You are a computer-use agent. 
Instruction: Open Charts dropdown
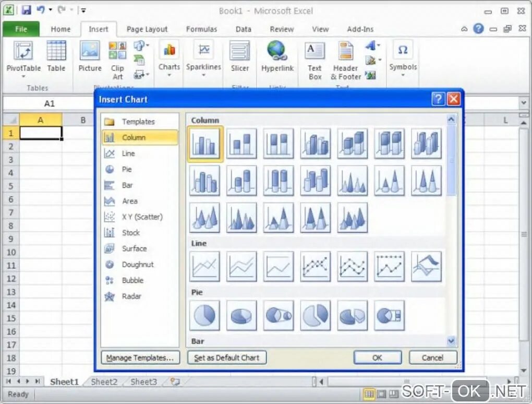click(169, 58)
